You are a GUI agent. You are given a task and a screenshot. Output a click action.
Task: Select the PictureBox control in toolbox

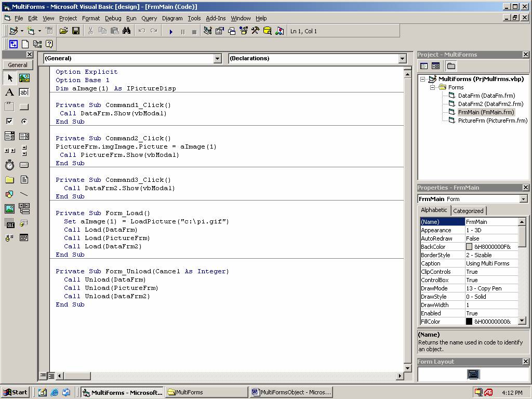[x=24, y=78]
